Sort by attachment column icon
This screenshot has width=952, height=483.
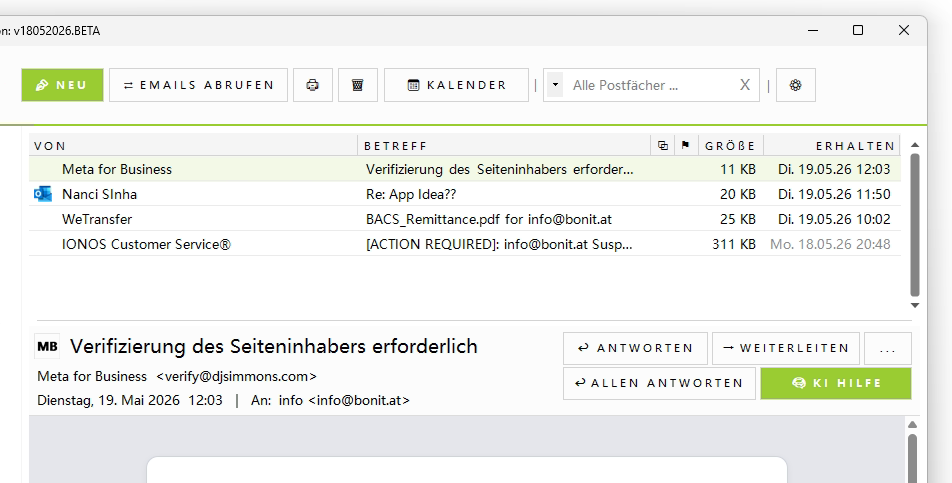pyautogui.click(x=663, y=146)
